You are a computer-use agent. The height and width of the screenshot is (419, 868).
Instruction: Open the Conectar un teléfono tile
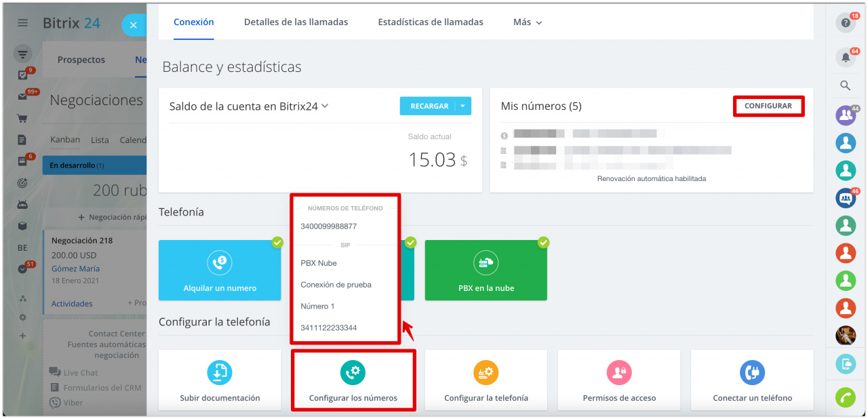752,380
